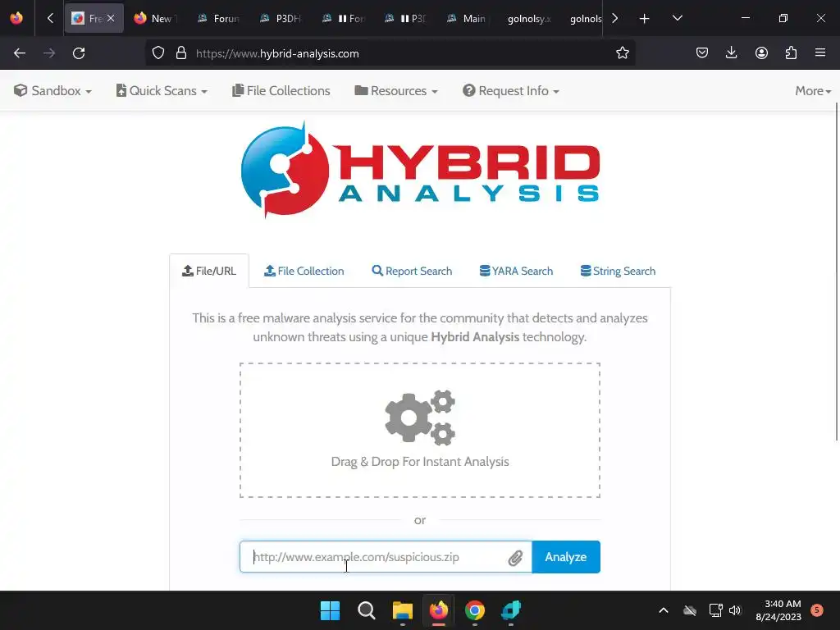Click the teal app icon on the taskbar
840x630 pixels.
(x=511, y=610)
